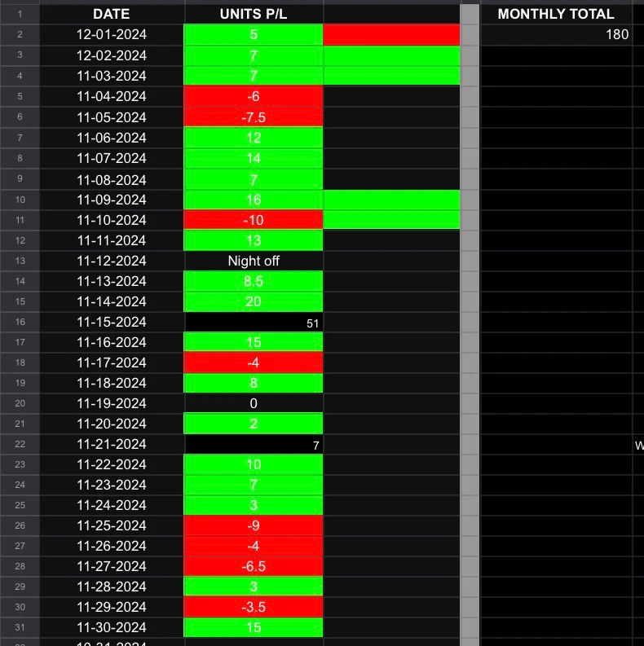Click the green 12 cell for 11-06-2024

[x=254, y=138]
